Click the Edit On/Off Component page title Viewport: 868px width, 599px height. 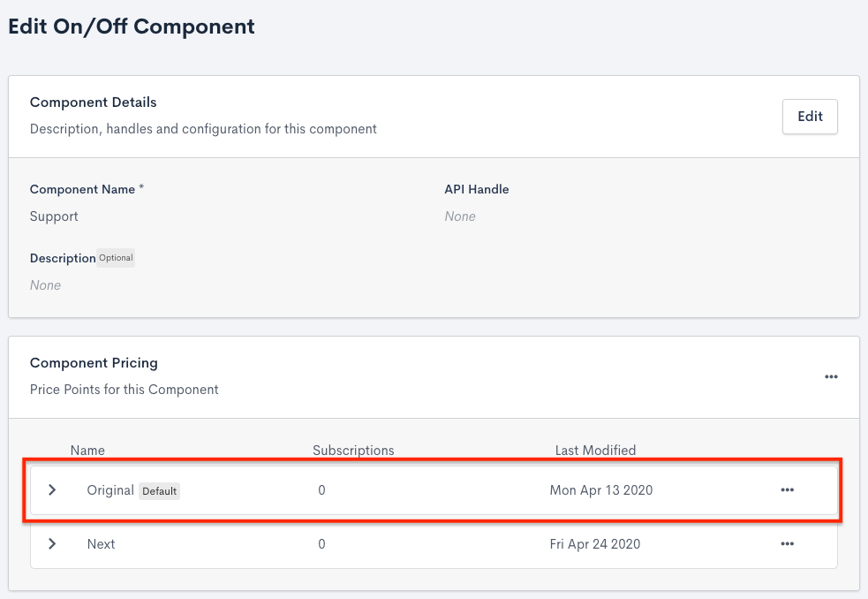click(x=132, y=27)
